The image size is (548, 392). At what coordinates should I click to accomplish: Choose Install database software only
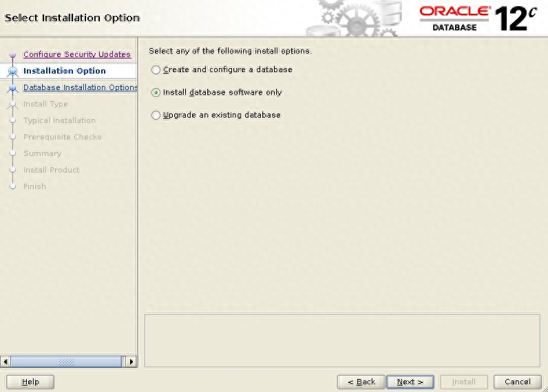pyautogui.click(x=156, y=93)
